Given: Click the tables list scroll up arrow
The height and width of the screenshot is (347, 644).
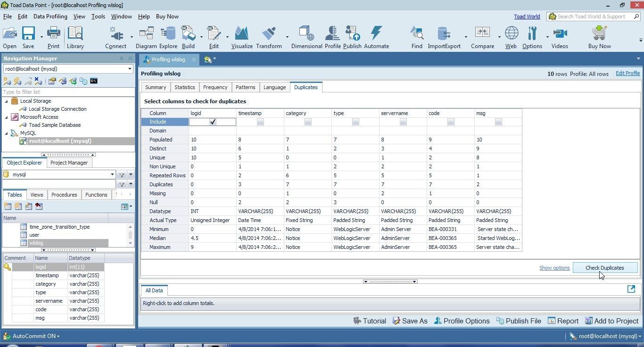Looking at the screenshot, I should (x=131, y=227).
